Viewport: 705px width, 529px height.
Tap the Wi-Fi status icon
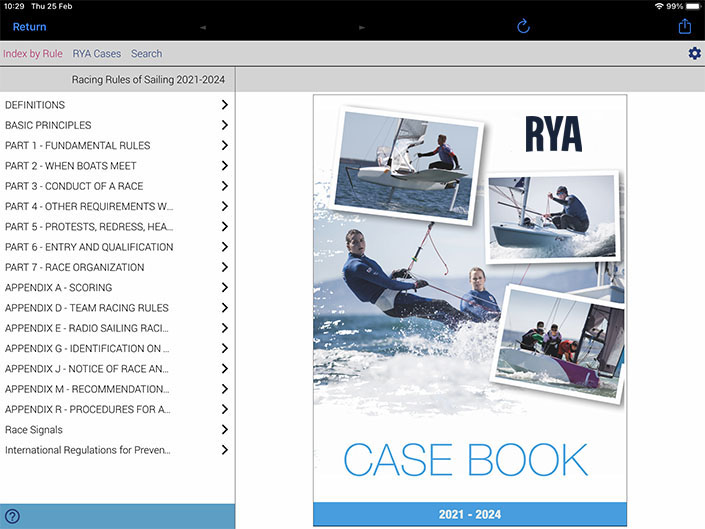point(659,6)
